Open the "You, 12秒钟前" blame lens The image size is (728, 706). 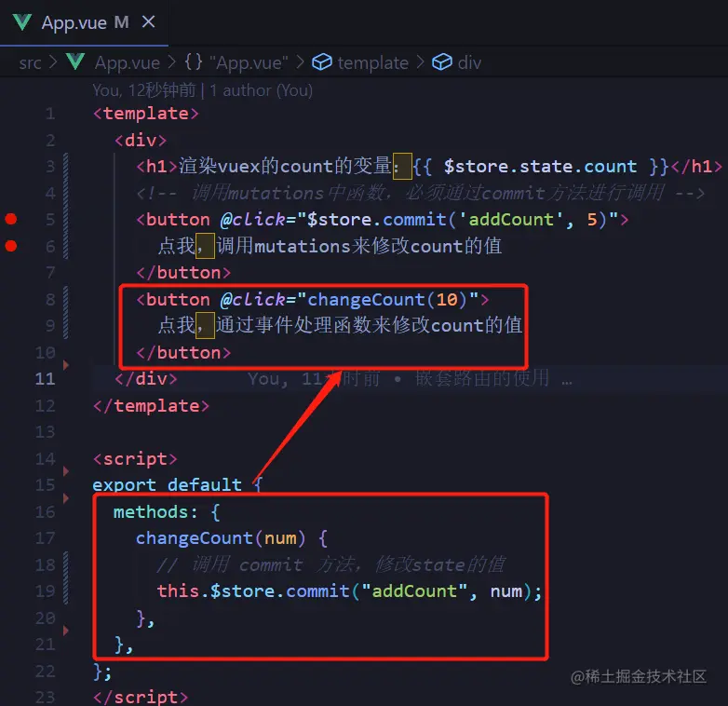(144, 90)
